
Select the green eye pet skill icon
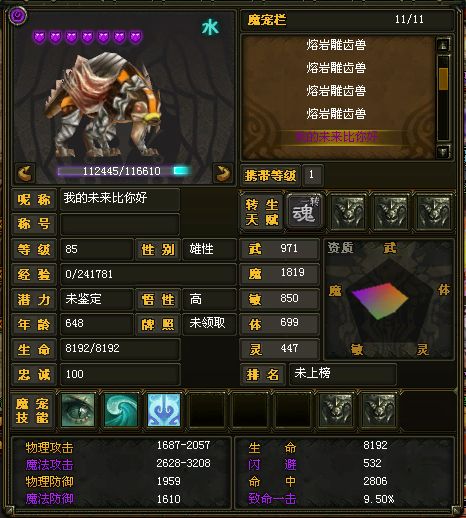click(x=78, y=410)
